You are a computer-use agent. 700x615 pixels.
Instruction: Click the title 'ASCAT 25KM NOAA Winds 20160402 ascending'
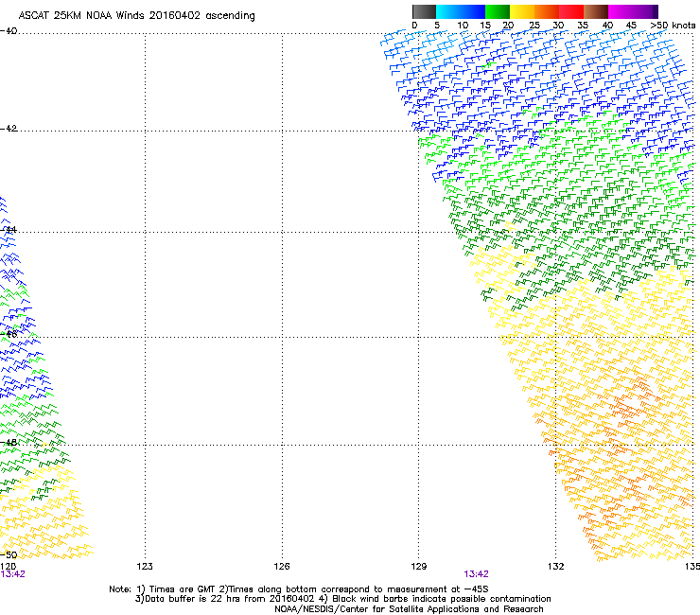point(136,16)
